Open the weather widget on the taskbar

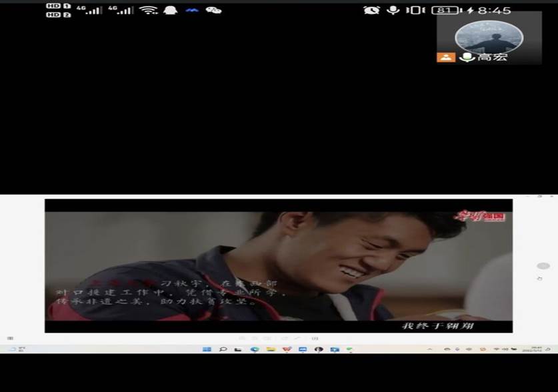coord(16,349)
